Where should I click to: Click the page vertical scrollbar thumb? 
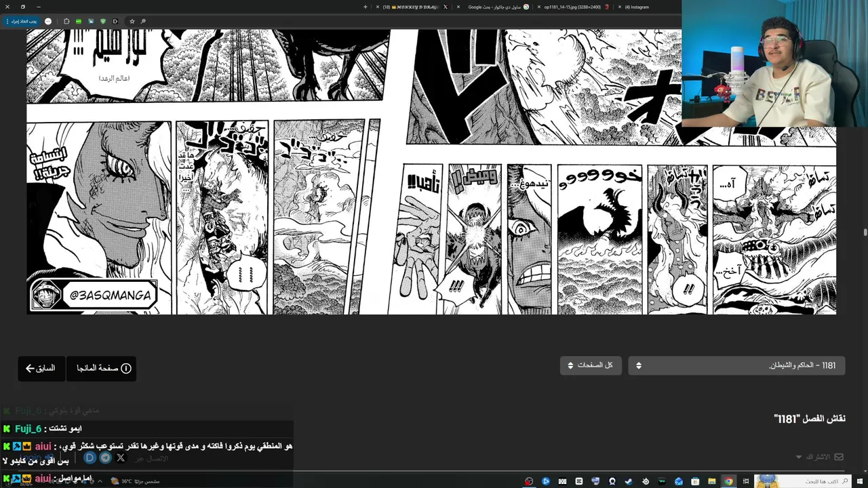pos(865,232)
